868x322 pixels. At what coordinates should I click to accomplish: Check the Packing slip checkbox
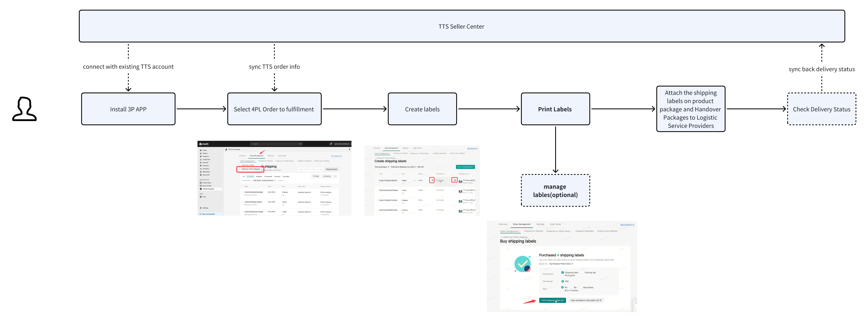[x=583, y=272]
